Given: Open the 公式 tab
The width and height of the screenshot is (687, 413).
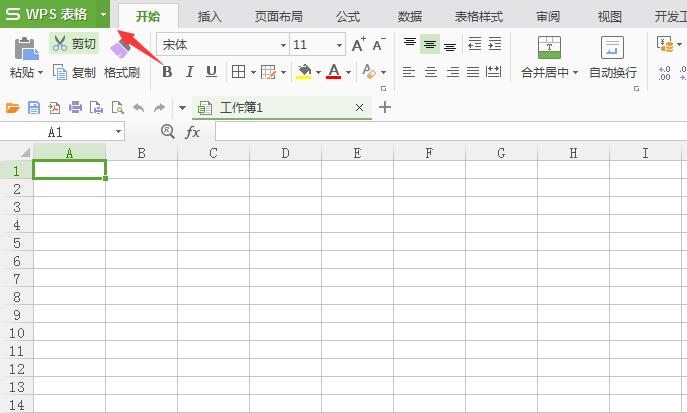Looking at the screenshot, I should [348, 17].
